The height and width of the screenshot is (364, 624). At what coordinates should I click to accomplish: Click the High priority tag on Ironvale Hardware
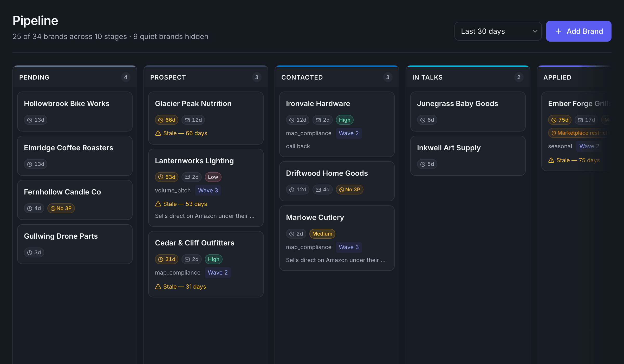pos(345,120)
